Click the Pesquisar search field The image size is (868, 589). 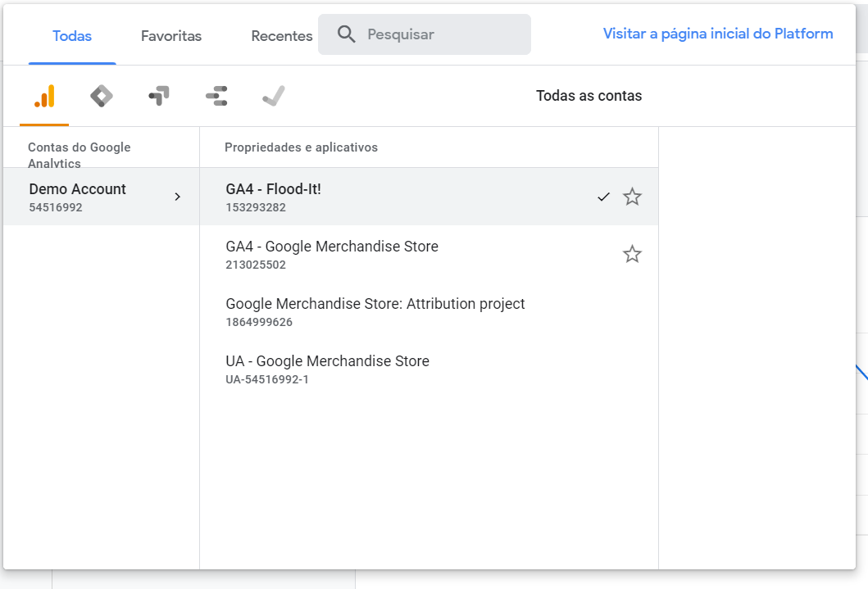pos(425,34)
